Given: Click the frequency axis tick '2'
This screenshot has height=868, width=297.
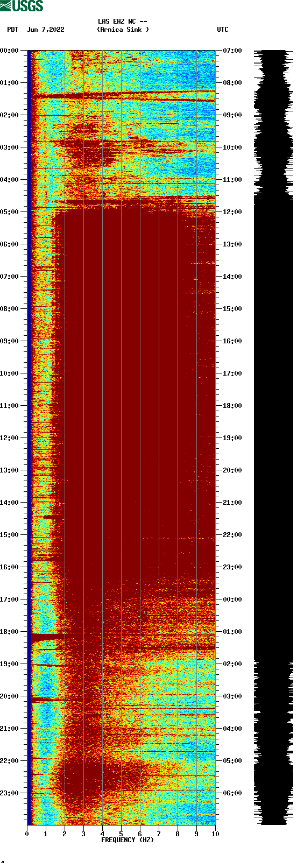Looking at the screenshot, I should click(x=65, y=834).
